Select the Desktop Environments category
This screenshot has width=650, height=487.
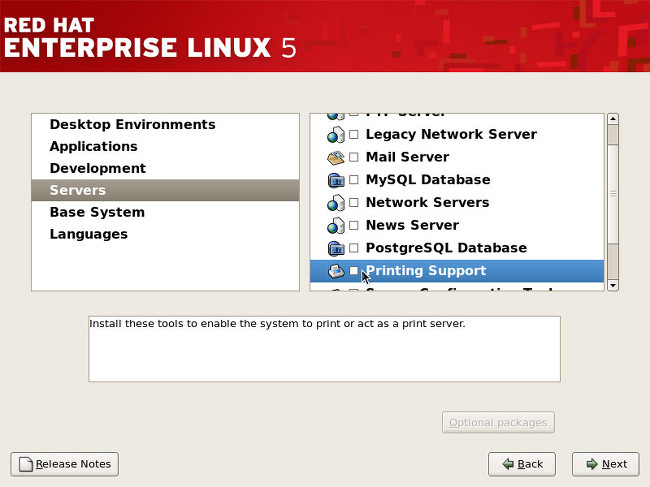pos(165,125)
